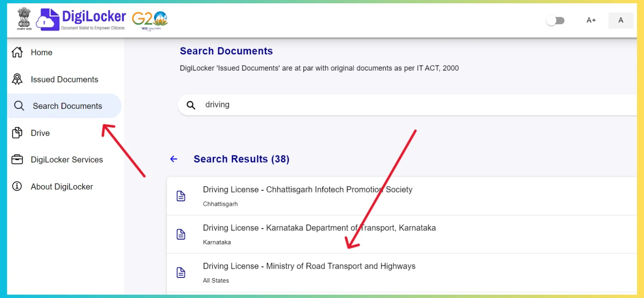Click the back arrow beside Search Results
644x298 pixels.
[x=173, y=159]
